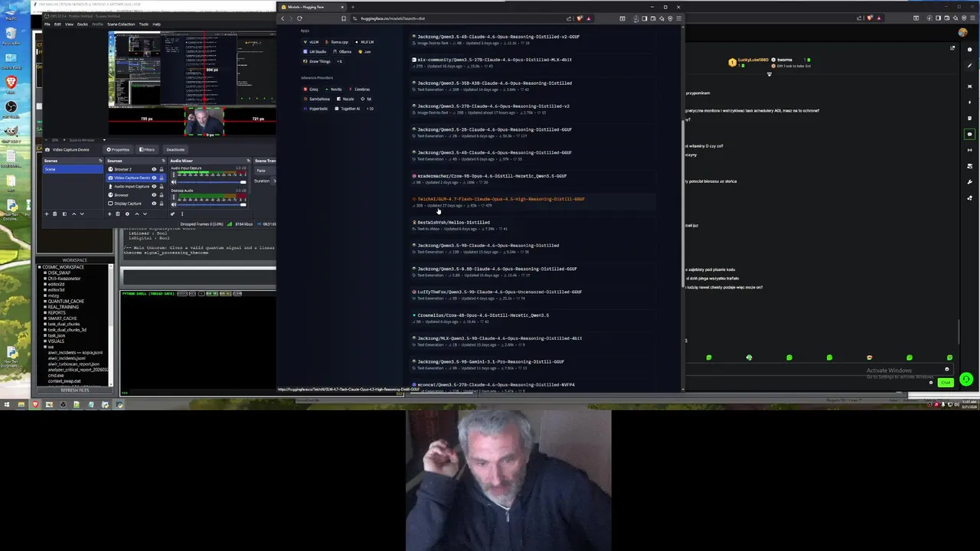Toggle lock on Audio Input Capture source
The height and width of the screenshot is (551, 980).
[x=162, y=187]
